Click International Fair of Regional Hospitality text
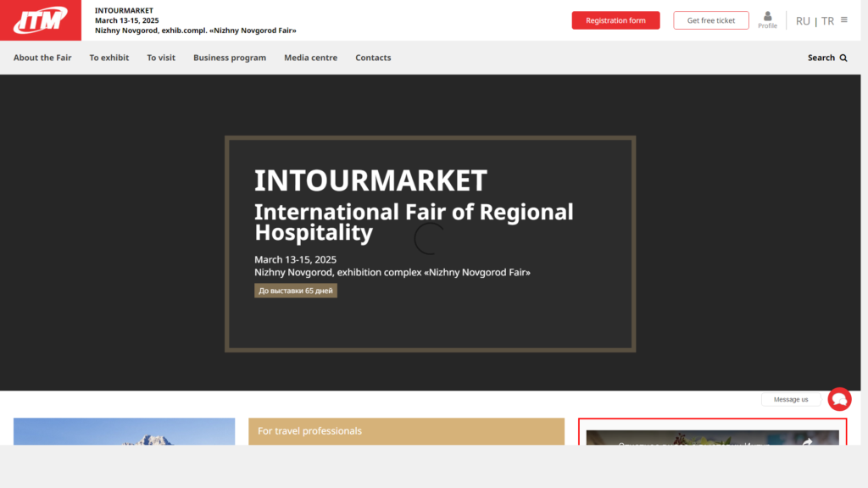The width and height of the screenshot is (868, 488). 414,222
